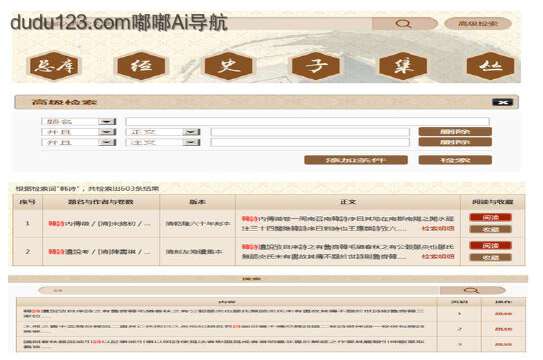
Task: Expand the second 并且 operator dropdown
Action: (x=107, y=142)
